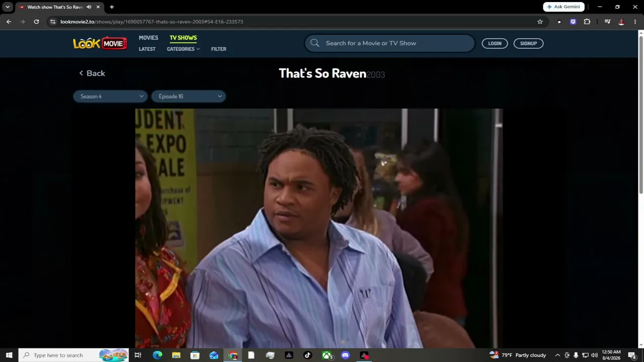Bookmark this page with the star icon
This screenshot has width=644, height=362.
pos(540,22)
